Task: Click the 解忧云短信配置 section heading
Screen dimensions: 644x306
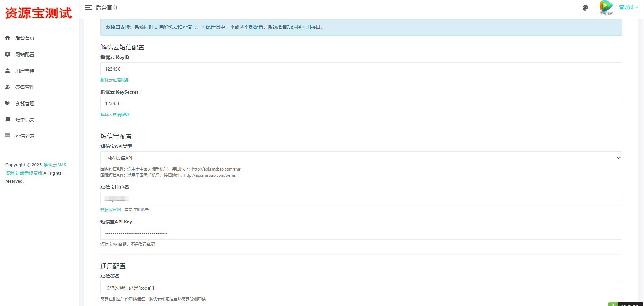Action: (x=122, y=47)
